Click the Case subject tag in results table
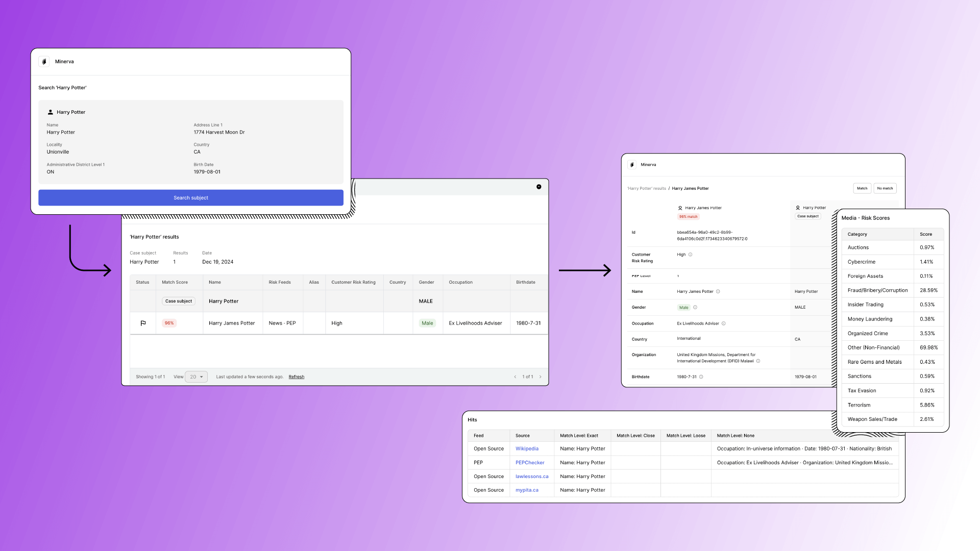 pyautogui.click(x=179, y=301)
